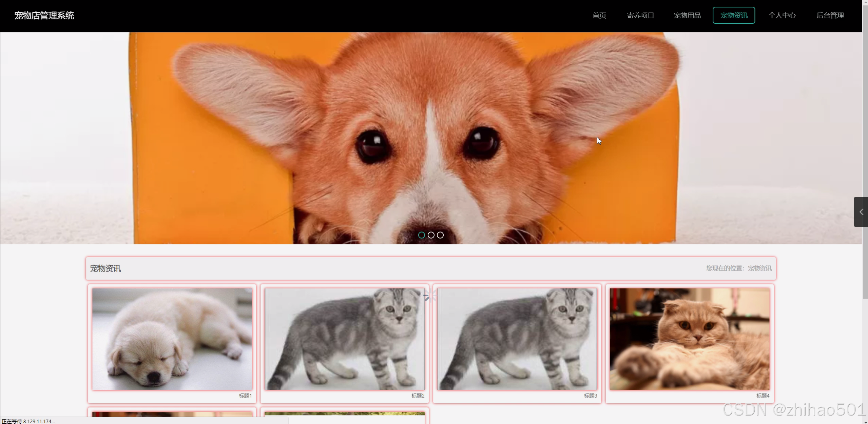
Task: Go to 寄养项目 navigation item
Action: [640, 15]
